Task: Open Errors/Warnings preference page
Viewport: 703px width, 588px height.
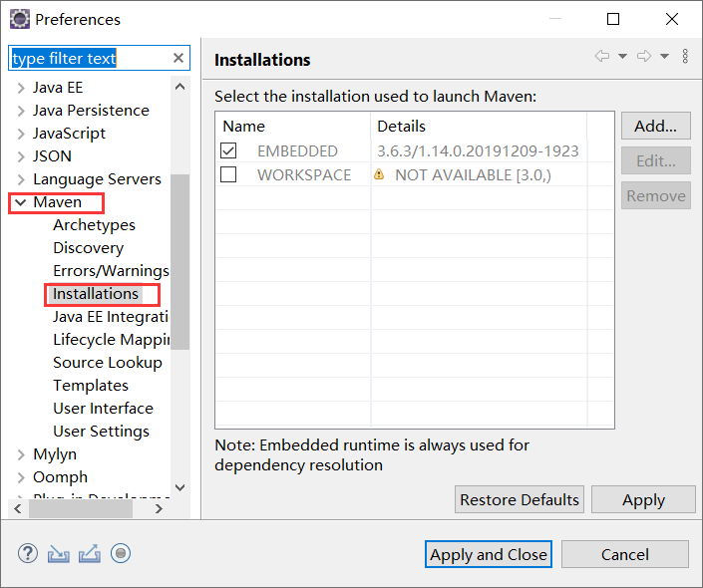Action: click(x=111, y=271)
